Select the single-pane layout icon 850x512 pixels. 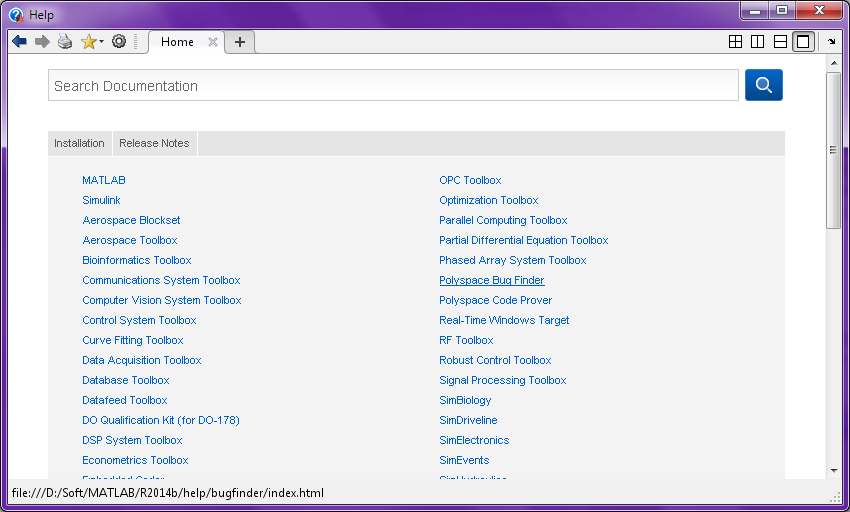tap(803, 42)
